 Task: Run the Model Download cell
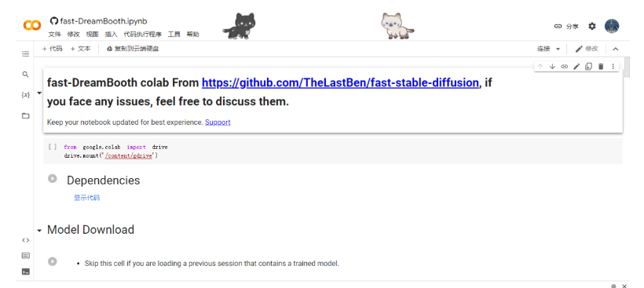click(52, 261)
